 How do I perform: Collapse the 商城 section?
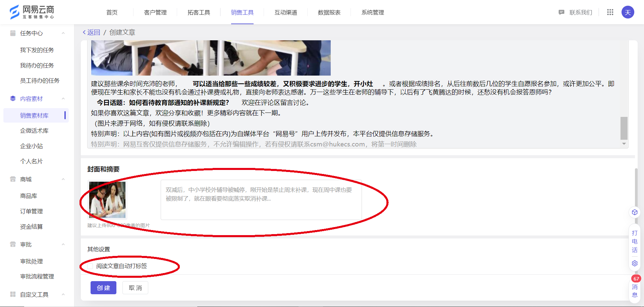click(x=63, y=179)
